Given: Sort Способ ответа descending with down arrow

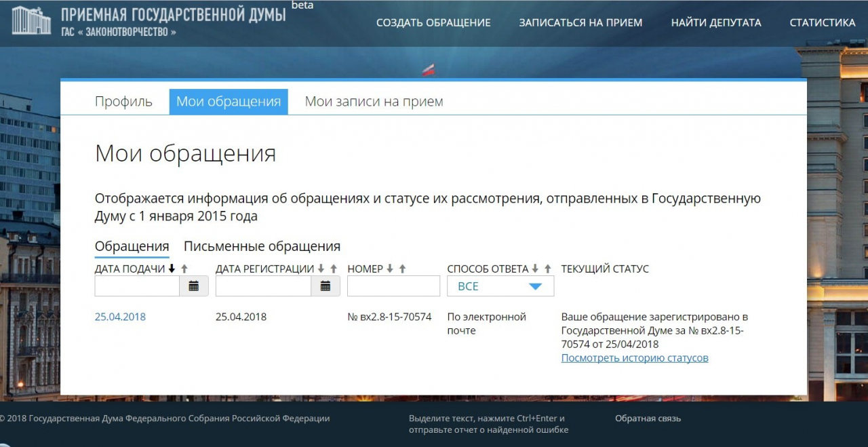Looking at the screenshot, I should (x=535, y=269).
